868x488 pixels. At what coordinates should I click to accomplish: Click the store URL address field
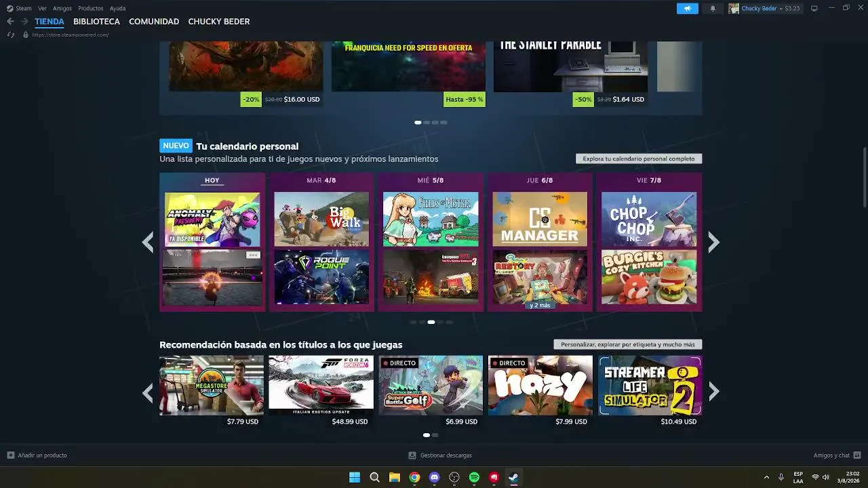tap(71, 35)
